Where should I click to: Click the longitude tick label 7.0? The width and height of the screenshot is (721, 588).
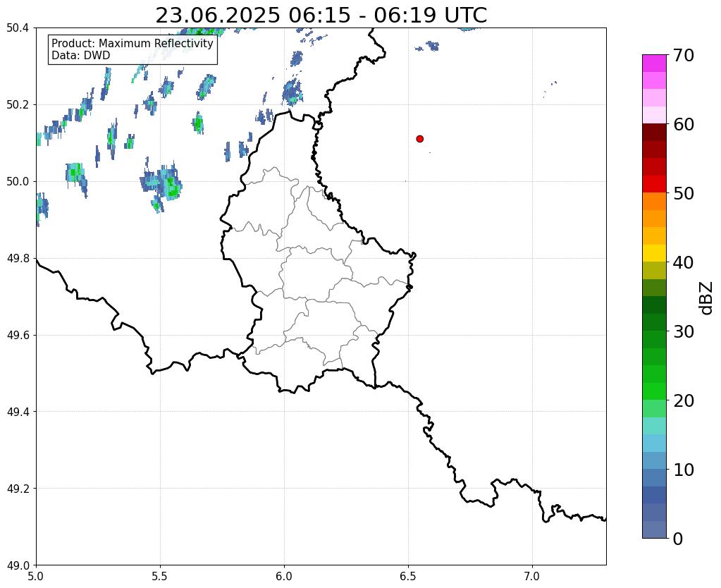[532, 576]
